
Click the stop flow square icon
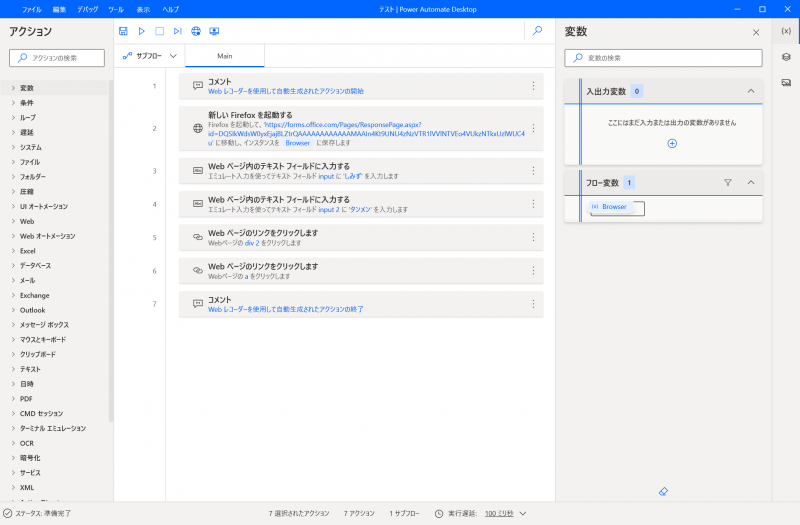pos(159,31)
